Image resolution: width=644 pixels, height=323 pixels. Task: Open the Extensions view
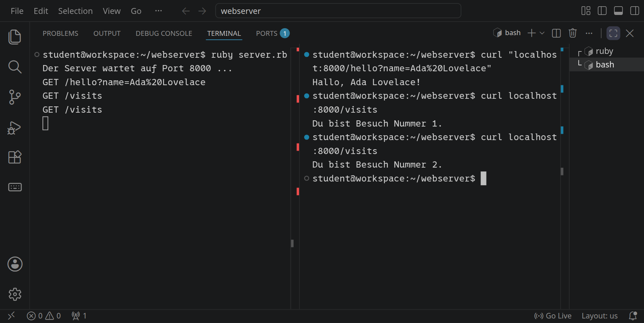pos(15,157)
